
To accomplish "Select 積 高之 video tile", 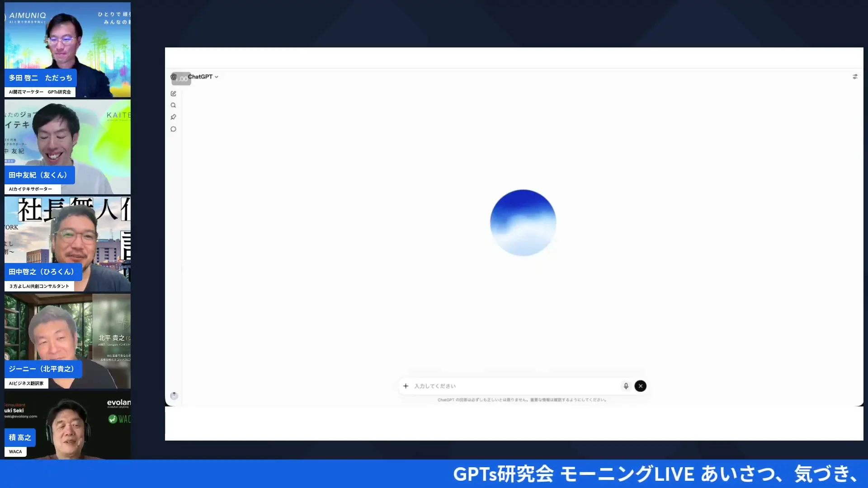I will [67, 425].
